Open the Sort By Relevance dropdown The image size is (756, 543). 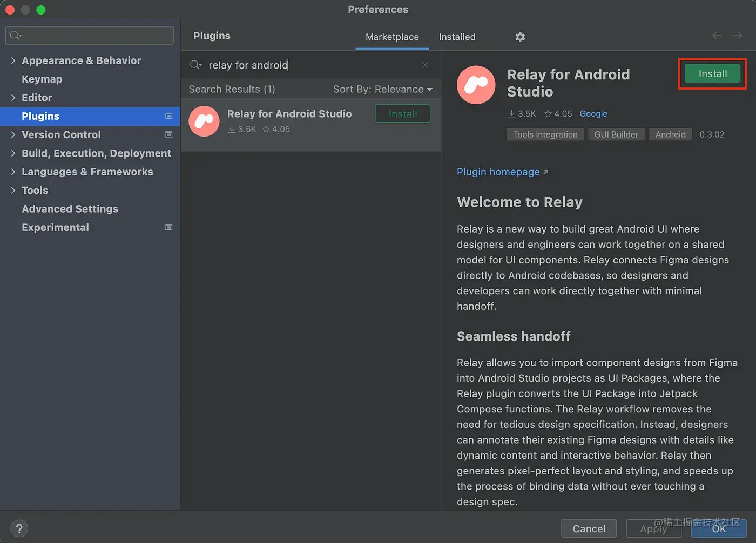coord(382,89)
